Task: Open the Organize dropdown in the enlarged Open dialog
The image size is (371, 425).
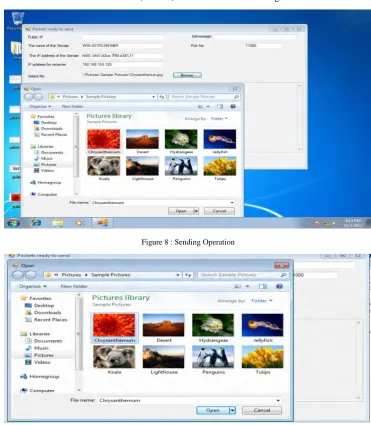Action: coord(33,286)
